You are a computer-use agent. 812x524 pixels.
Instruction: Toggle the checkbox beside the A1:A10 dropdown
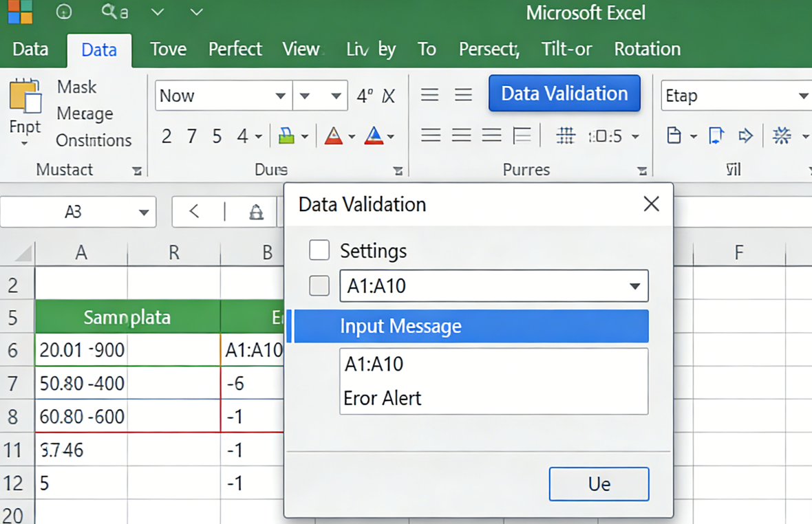click(x=319, y=285)
